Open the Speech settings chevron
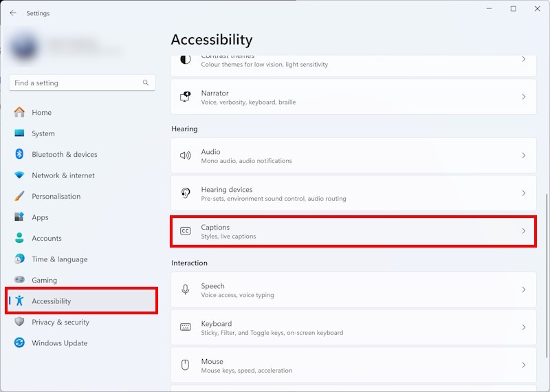The image size is (550, 392). 523,290
